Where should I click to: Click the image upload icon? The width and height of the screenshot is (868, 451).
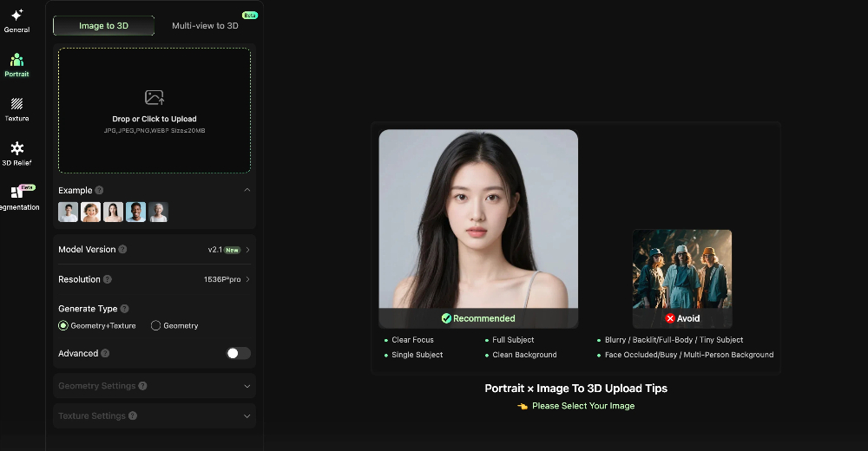(155, 97)
